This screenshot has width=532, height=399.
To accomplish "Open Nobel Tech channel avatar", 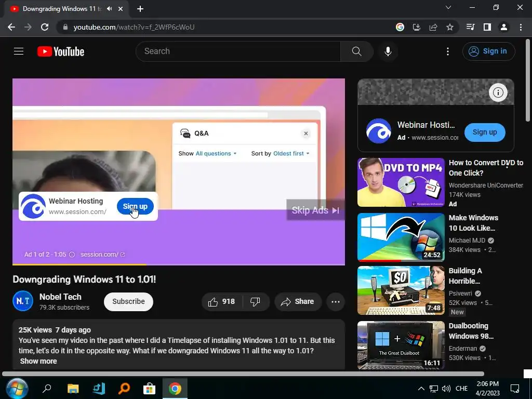I will tap(23, 301).
